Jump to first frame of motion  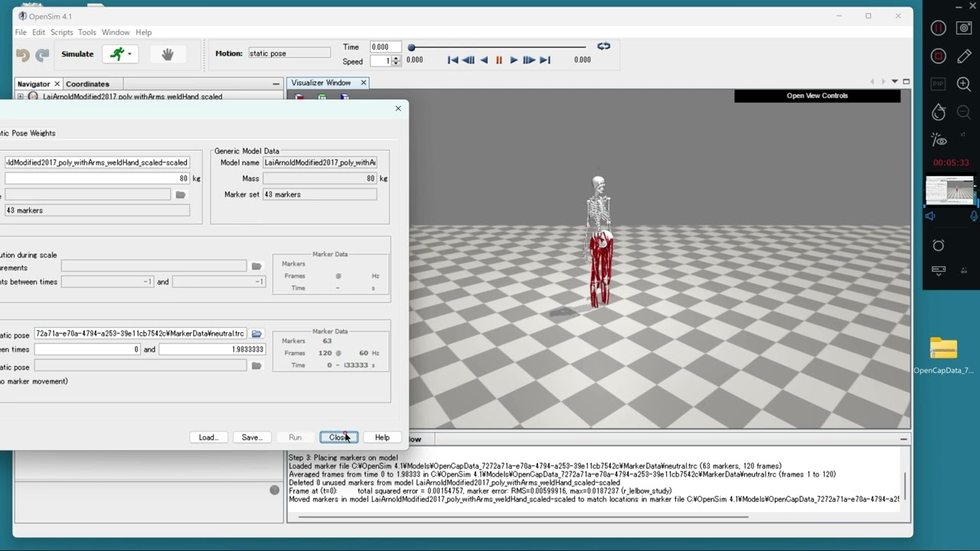tap(452, 60)
